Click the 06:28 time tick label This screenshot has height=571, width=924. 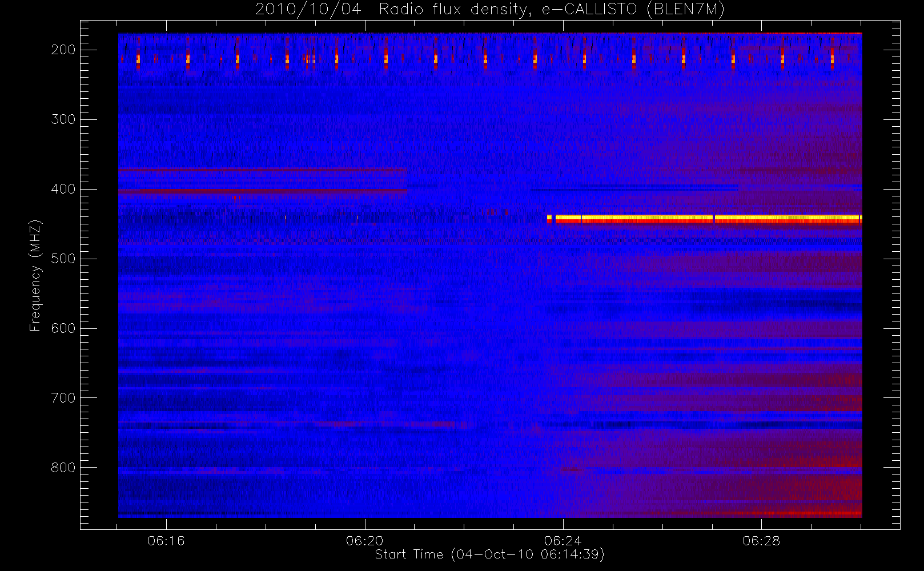pos(761,541)
